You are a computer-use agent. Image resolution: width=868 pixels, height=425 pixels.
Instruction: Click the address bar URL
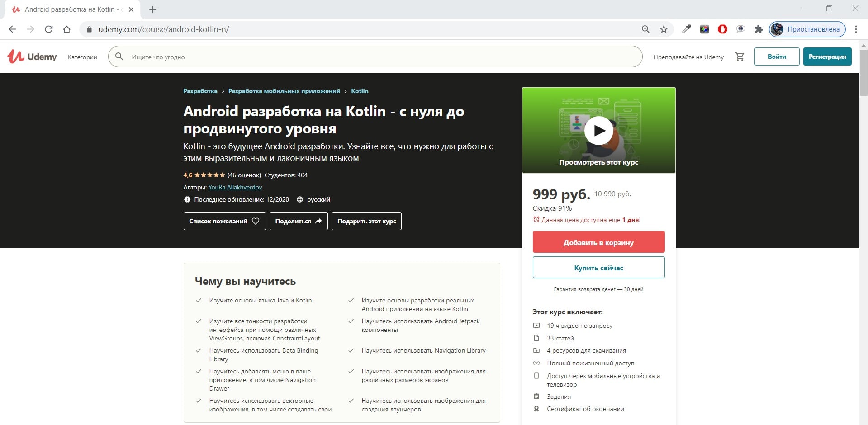[x=164, y=29]
